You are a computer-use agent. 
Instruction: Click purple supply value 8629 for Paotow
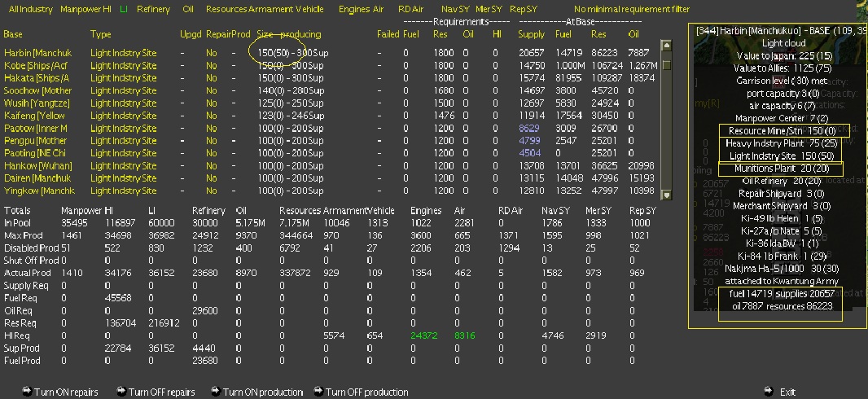[528, 129]
